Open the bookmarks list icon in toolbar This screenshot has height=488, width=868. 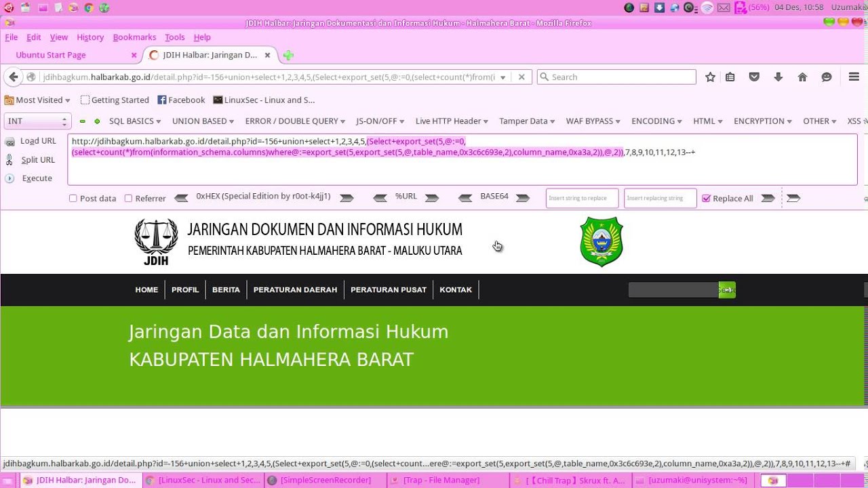point(730,77)
